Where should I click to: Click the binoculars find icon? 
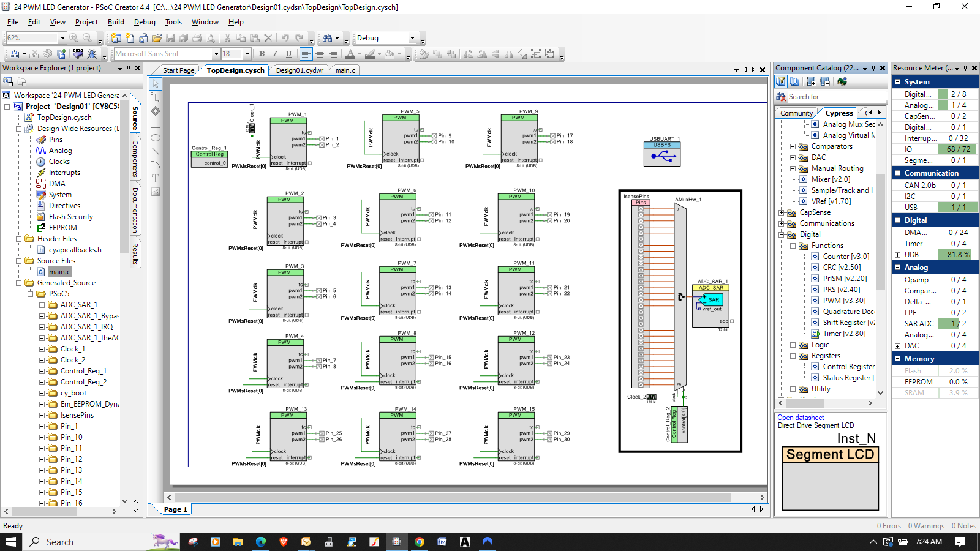pyautogui.click(x=328, y=38)
